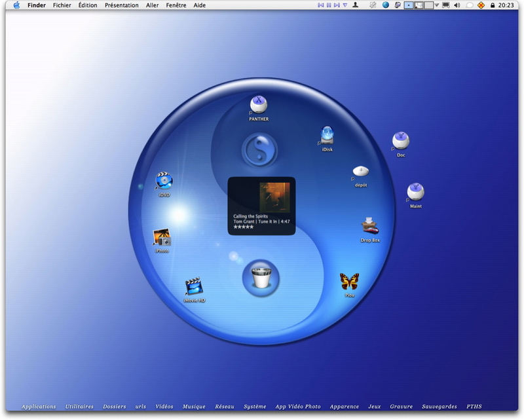This screenshot has width=524, height=420.
Task: Open the Fichier menu
Action: pyautogui.click(x=62, y=5)
